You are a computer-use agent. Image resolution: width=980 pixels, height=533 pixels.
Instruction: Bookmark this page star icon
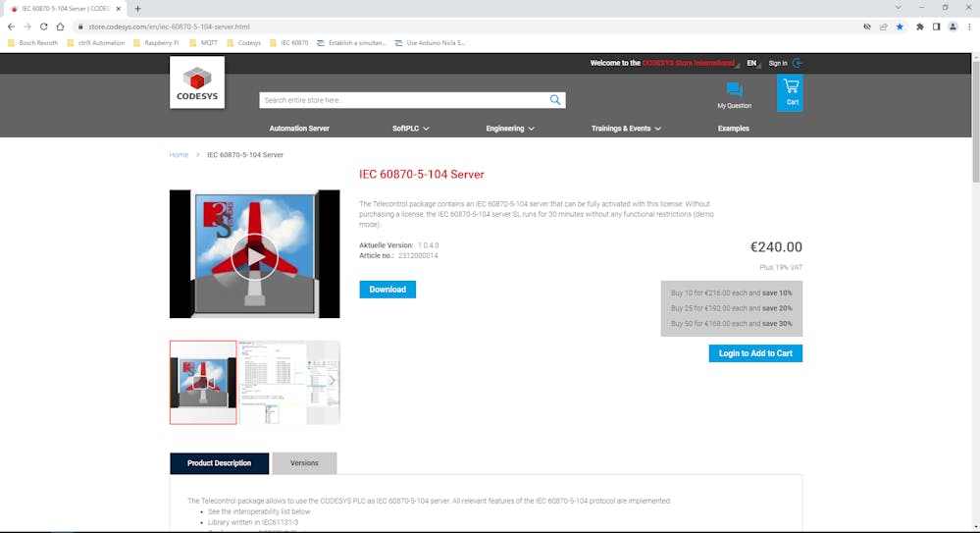point(900,27)
